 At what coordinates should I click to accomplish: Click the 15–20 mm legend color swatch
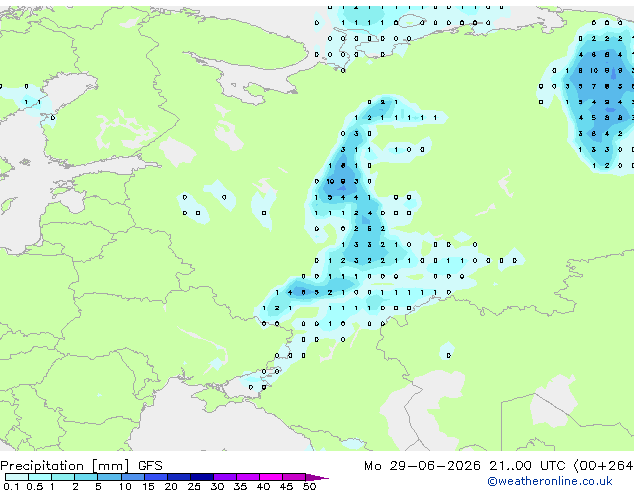pos(156,477)
